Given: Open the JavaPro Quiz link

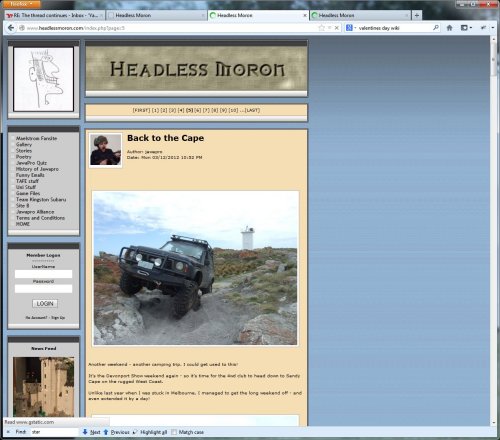Looking at the screenshot, I should coord(31,163).
